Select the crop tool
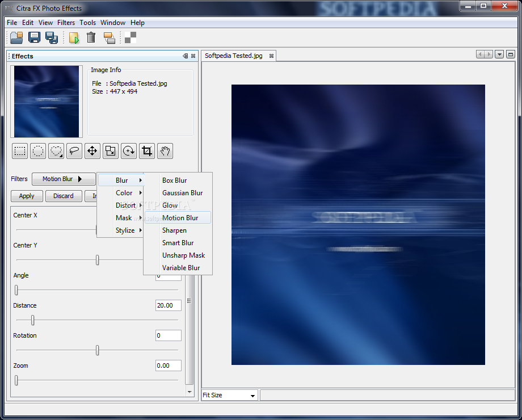 point(147,151)
